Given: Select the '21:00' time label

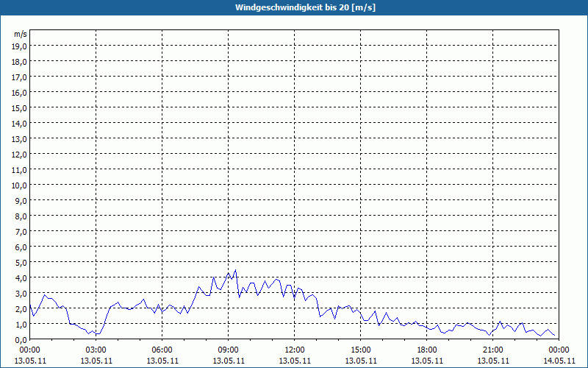Looking at the screenshot, I should click(492, 350).
